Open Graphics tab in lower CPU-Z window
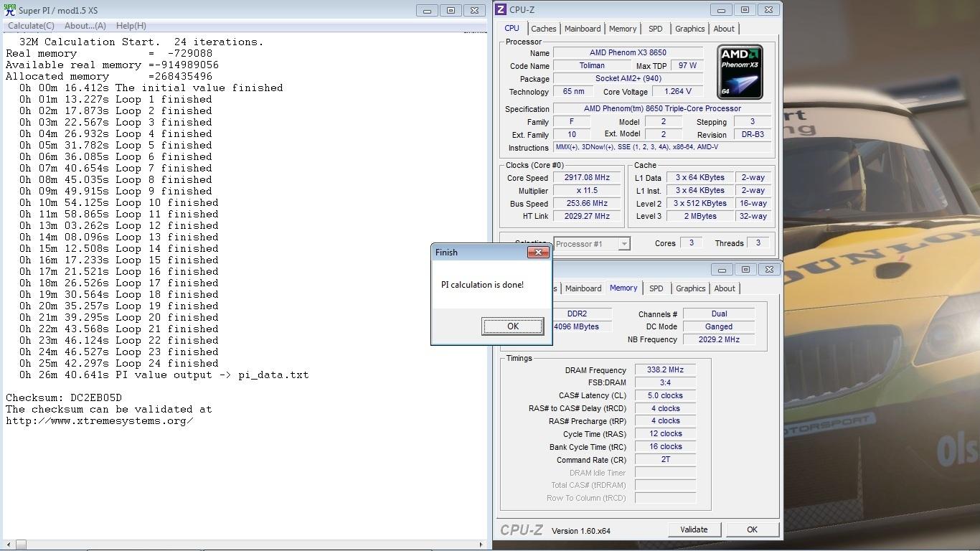This screenshot has height=551, width=980. pos(691,288)
